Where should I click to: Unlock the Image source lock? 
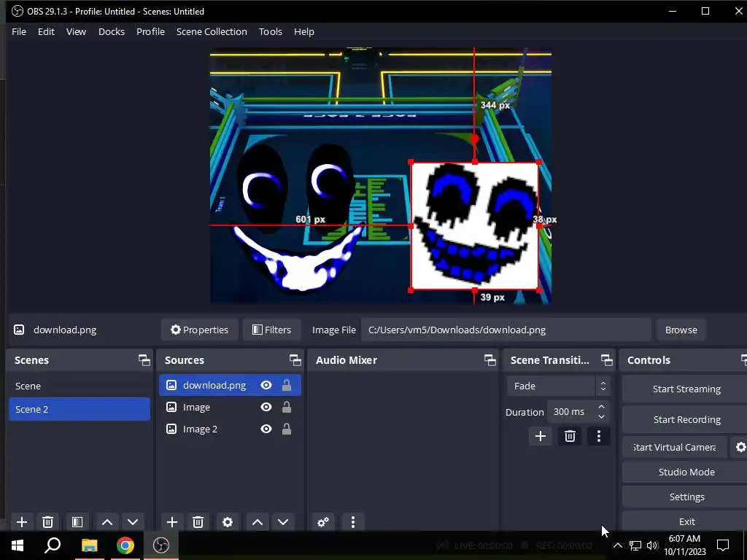[x=287, y=407]
